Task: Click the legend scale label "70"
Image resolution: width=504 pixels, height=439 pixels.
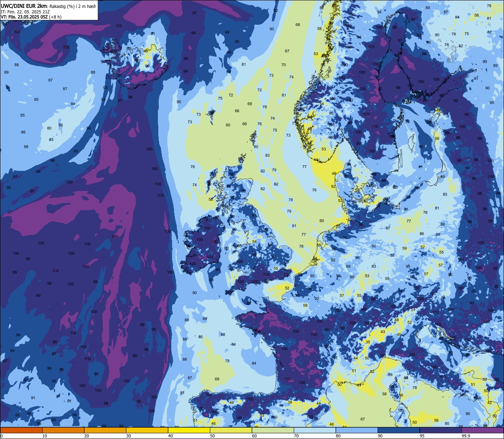Action: point(296,436)
